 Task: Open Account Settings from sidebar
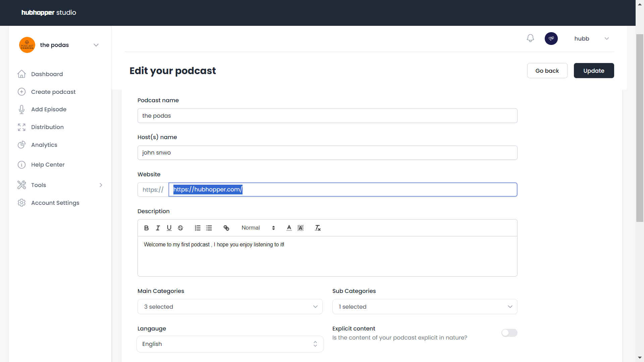click(55, 203)
